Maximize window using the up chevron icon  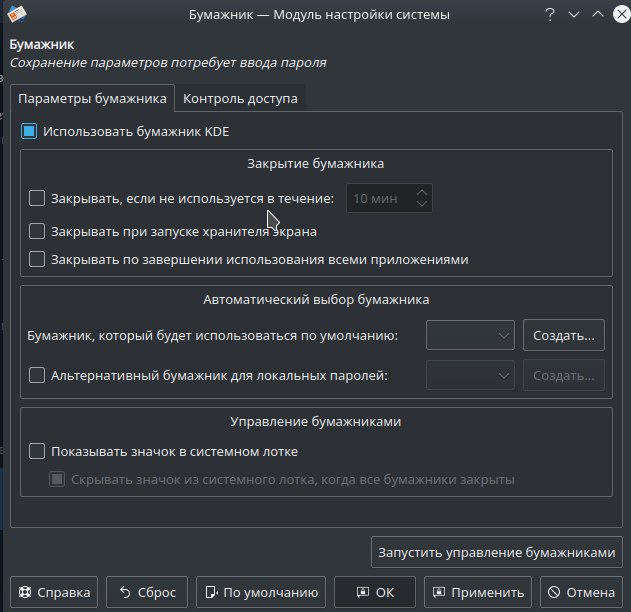[x=598, y=14]
